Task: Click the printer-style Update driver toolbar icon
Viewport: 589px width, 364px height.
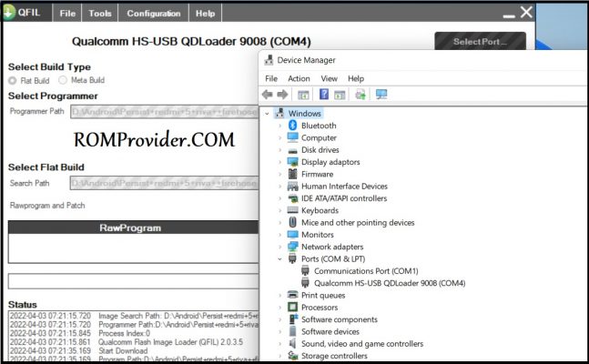Action: [361, 95]
